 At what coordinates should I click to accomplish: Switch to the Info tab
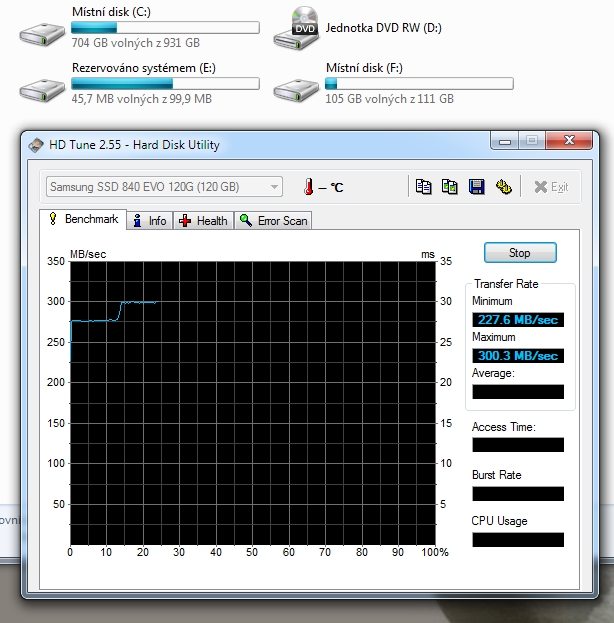[x=150, y=220]
